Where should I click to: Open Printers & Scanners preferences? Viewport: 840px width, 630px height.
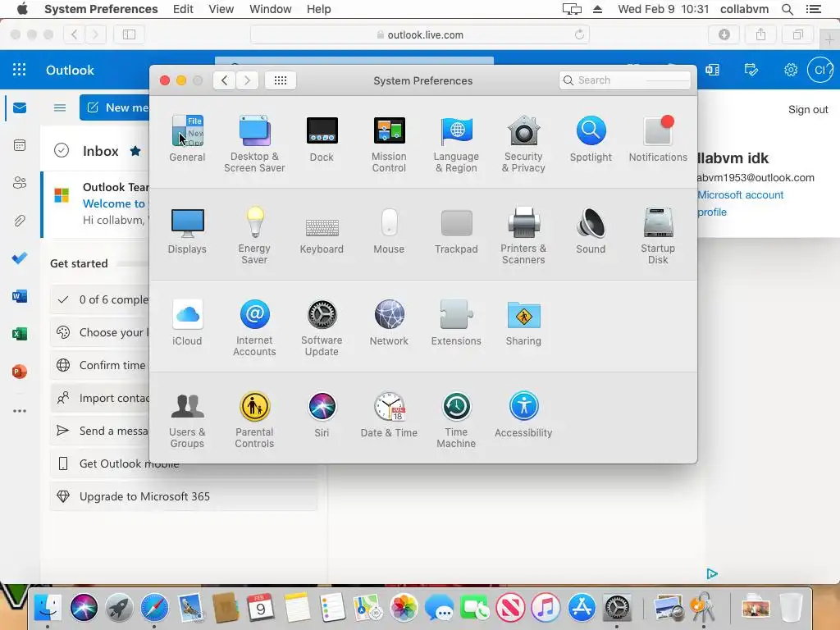(523, 235)
